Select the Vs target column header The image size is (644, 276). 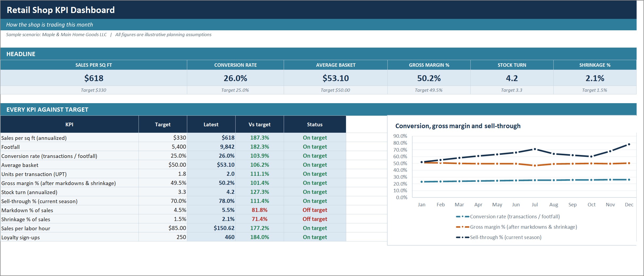260,124
